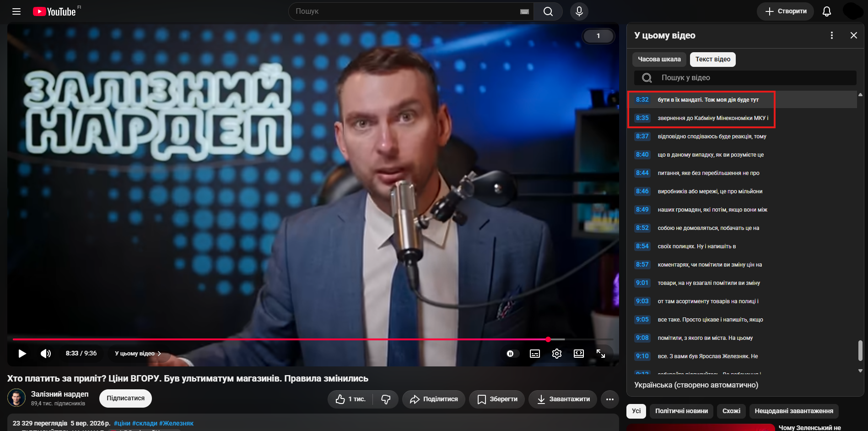Switch to the 'Часова шкала' tab
868x431 pixels.
click(x=659, y=59)
